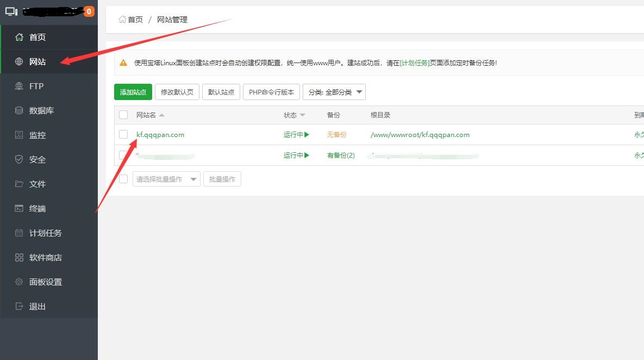Click the home icon in the sidebar
644x360 pixels.
point(20,38)
